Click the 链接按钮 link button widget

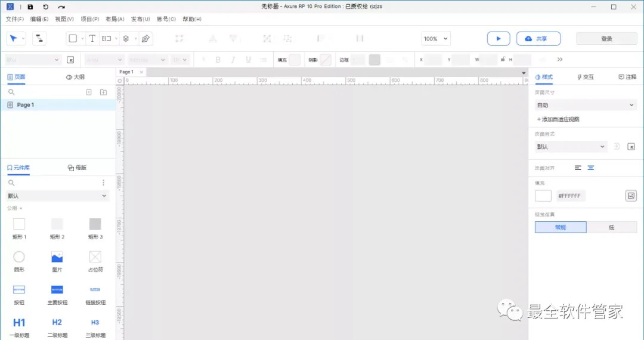(95, 295)
